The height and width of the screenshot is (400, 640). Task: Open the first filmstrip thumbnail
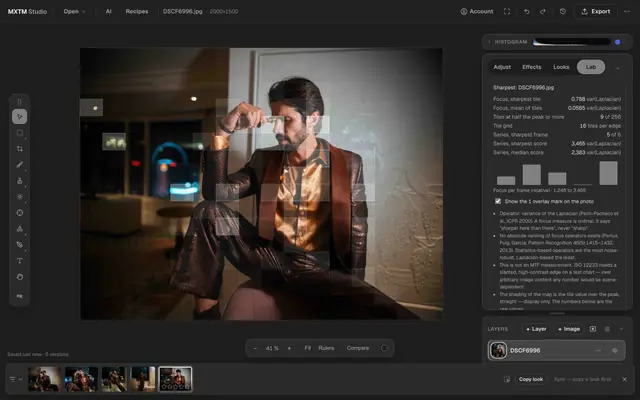44,379
